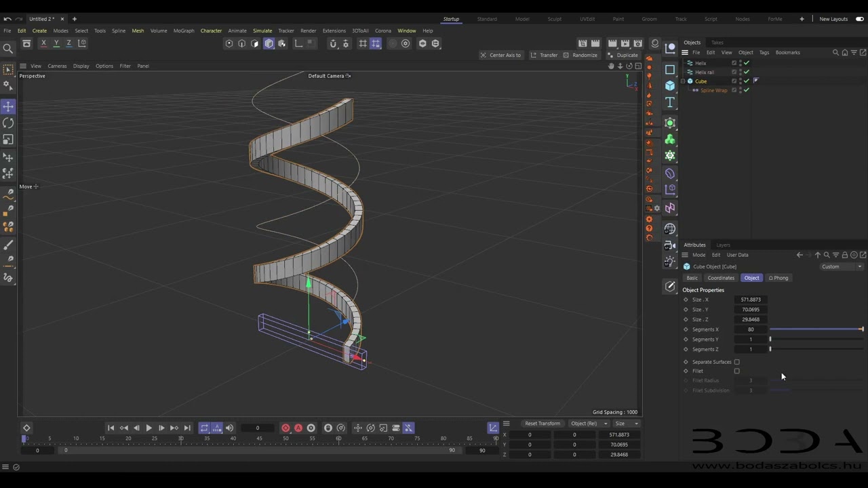Open the MoGraph cloner green icon

[x=670, y=139]
